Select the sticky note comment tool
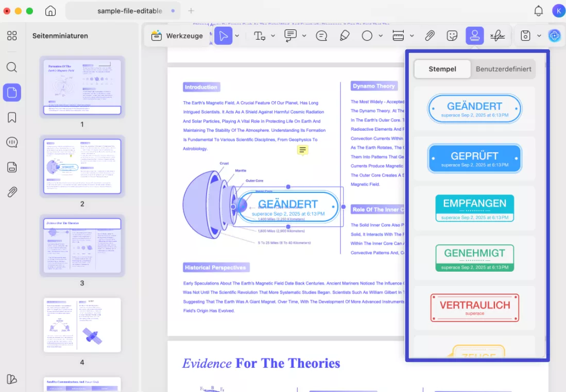This screenshot has height=392, width=566. point(321,35)
